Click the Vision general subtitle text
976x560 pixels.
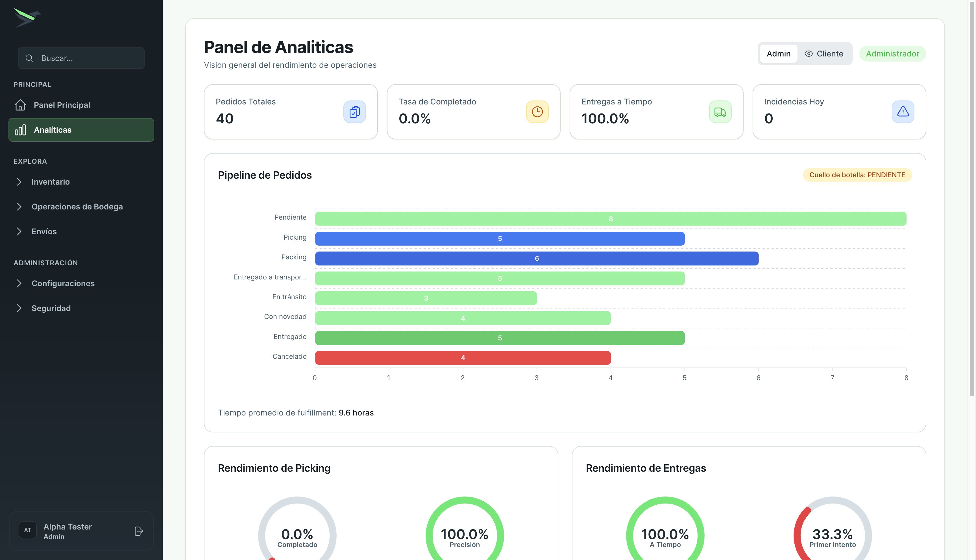pyautogui.click(x=290, y=65)
